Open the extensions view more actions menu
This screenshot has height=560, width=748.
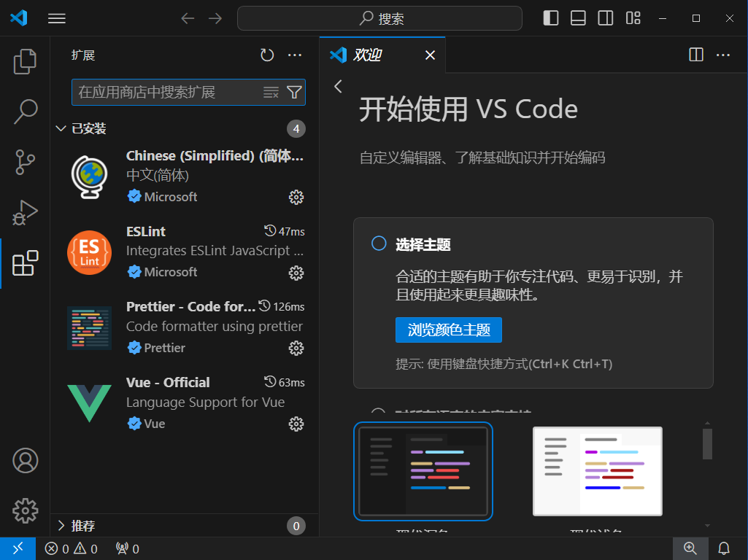tap(294, 55)
